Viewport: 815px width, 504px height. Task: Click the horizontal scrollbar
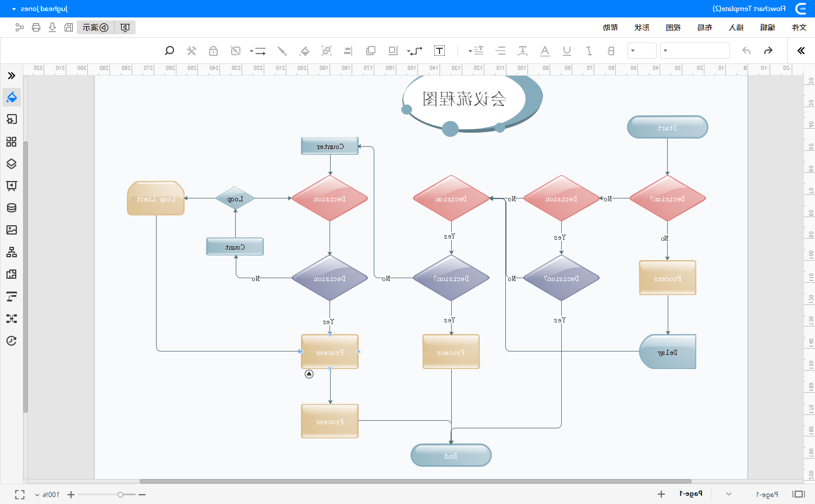coord(416,481)
